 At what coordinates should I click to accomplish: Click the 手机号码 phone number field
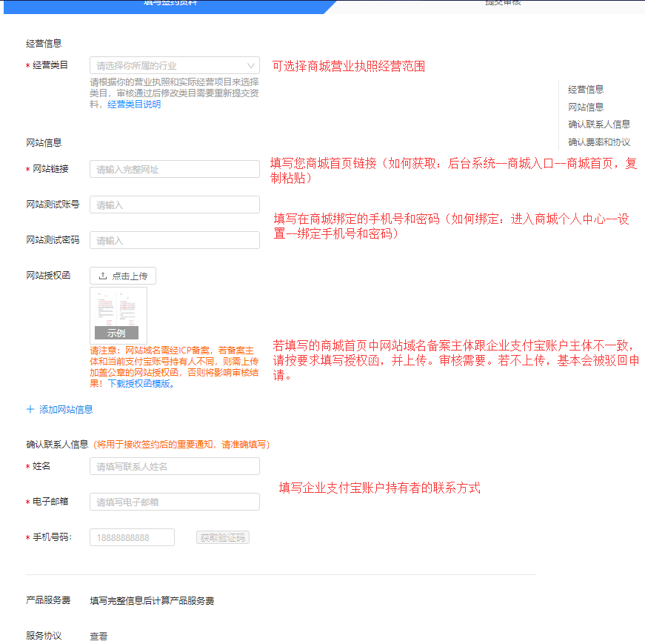[132, 538]
